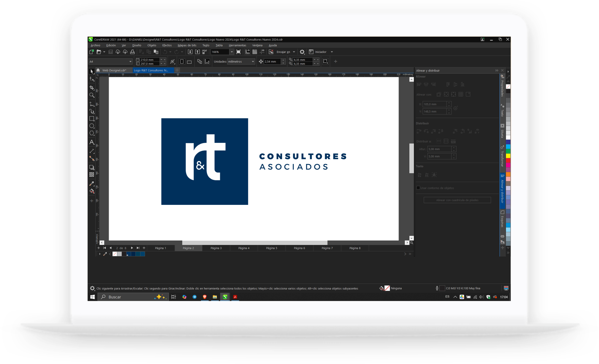Select the Ellipse tool
The image size is (599, 364).
pos(92,126)
